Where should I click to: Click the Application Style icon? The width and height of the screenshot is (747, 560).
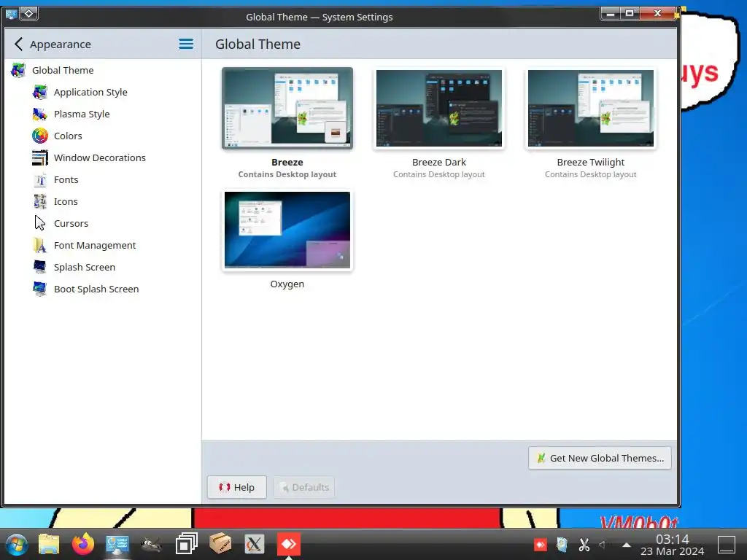[x=40, y=92]
